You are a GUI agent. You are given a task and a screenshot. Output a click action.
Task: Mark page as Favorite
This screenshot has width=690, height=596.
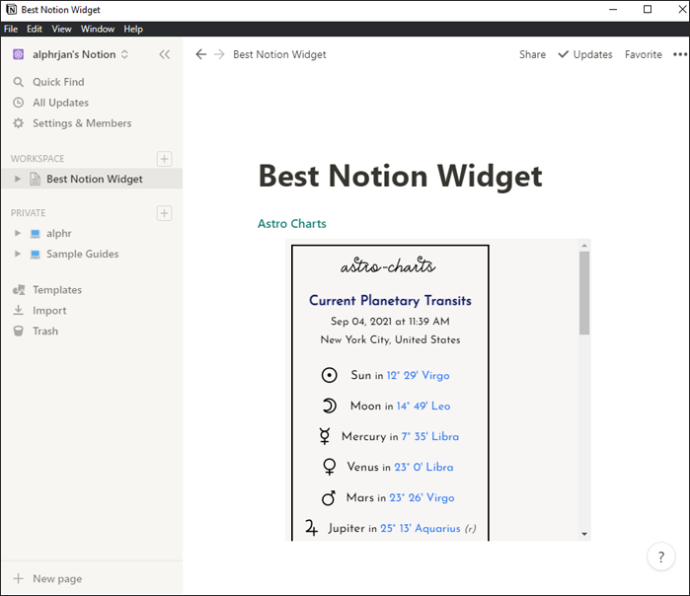tap(643, 55)
